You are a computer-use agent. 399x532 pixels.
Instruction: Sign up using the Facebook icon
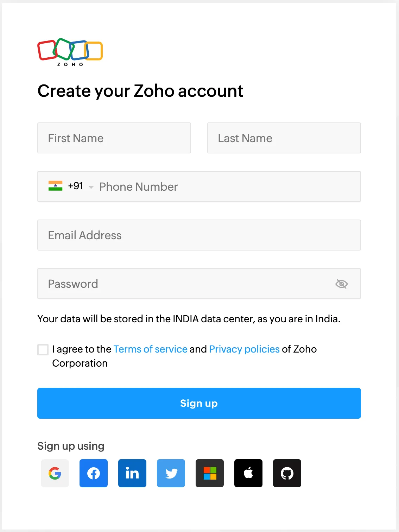pos(94,473)
